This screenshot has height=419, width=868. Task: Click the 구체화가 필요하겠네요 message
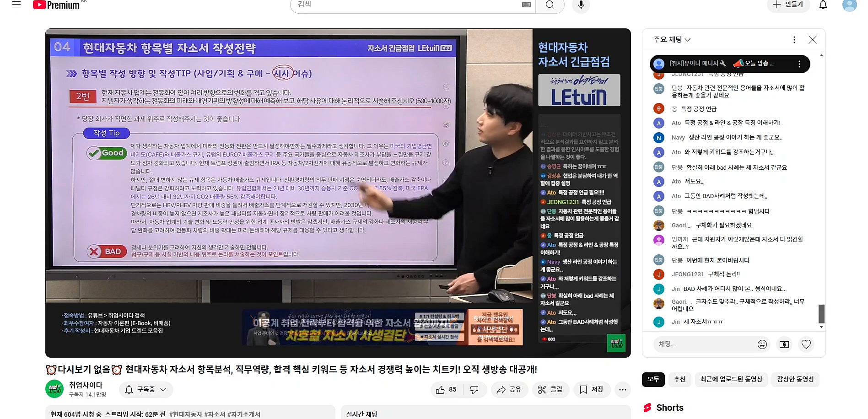(723, 225)
